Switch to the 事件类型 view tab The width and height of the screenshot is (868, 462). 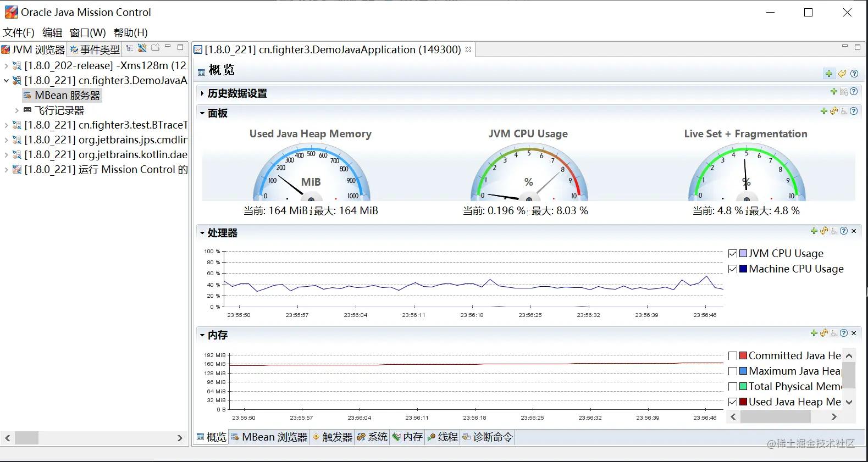[95, 49]
